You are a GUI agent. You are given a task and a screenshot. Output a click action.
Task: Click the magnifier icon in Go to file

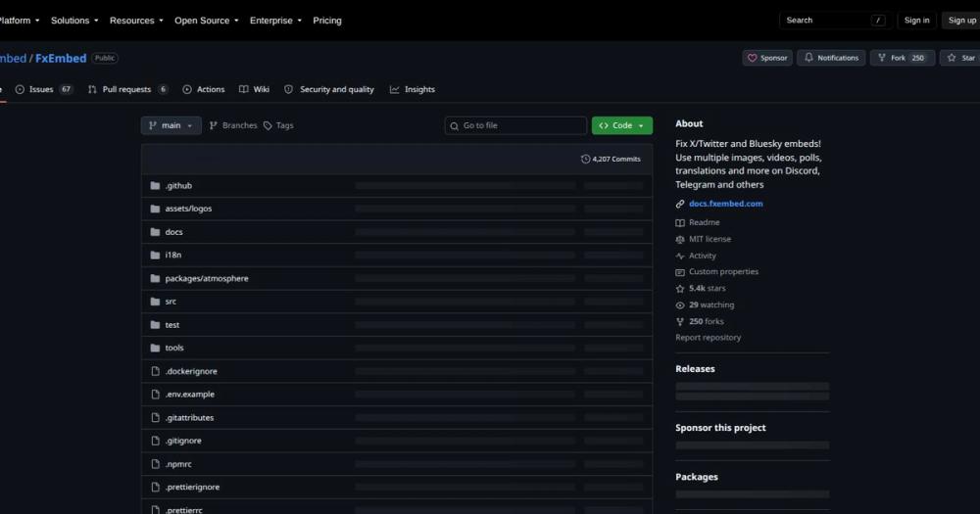coord(455,126)
